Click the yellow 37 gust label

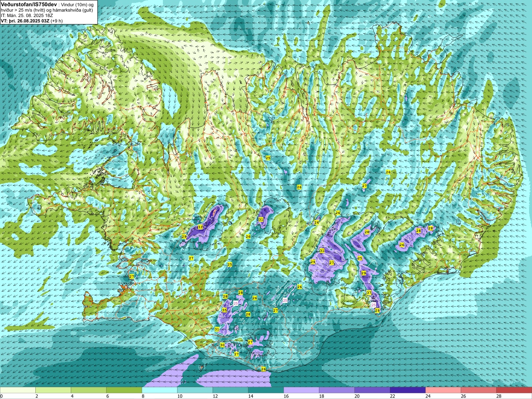click(369, 293)
